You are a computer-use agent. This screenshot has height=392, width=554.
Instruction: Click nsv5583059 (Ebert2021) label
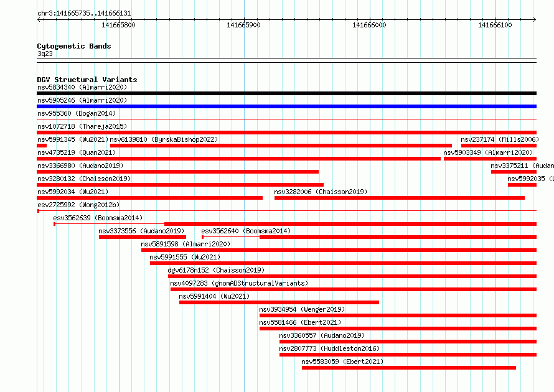342,362
